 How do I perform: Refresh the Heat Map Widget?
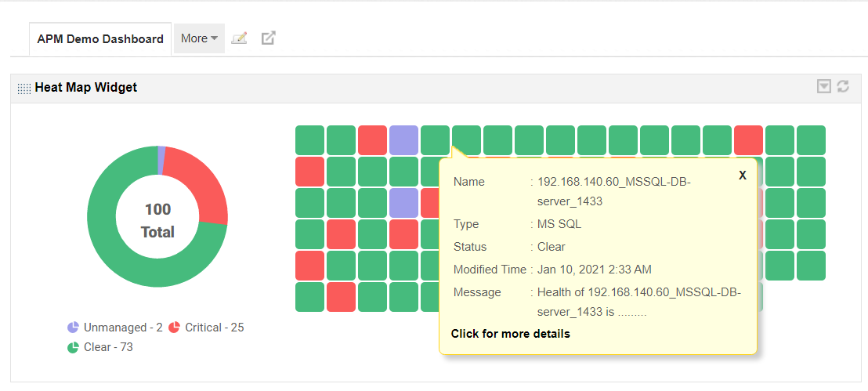(843, 86)
